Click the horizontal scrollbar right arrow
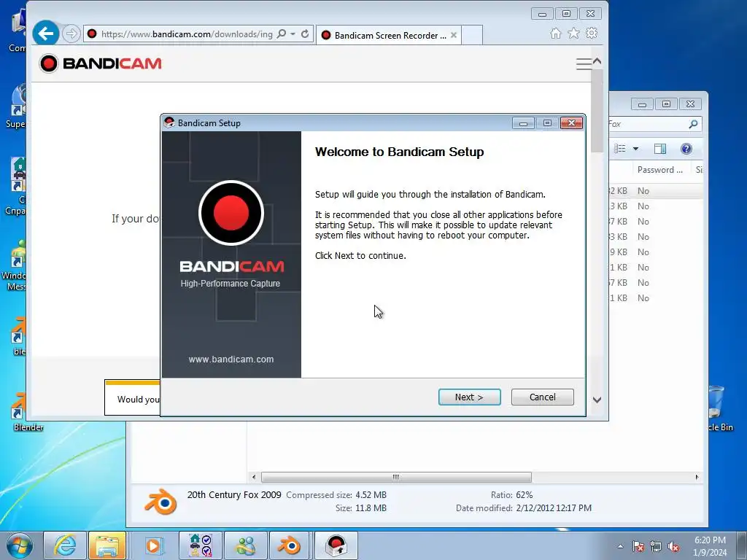Screen dimensions: 747x560 697,477
